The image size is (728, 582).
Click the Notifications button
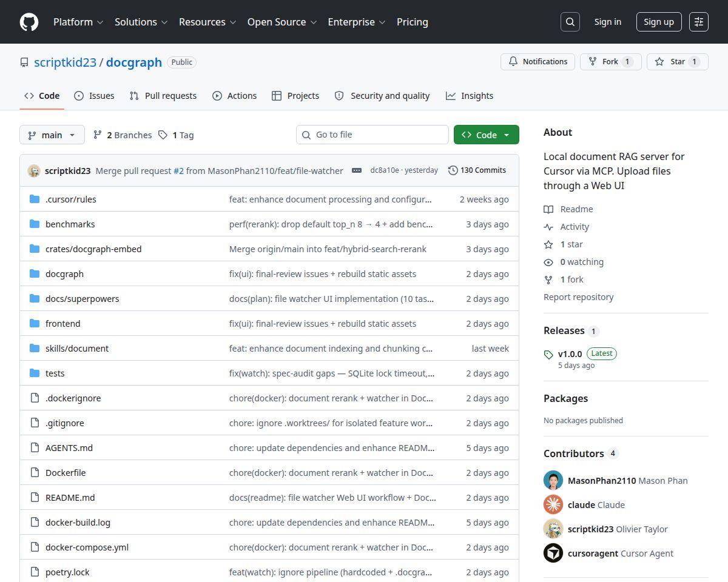[538, 62]
